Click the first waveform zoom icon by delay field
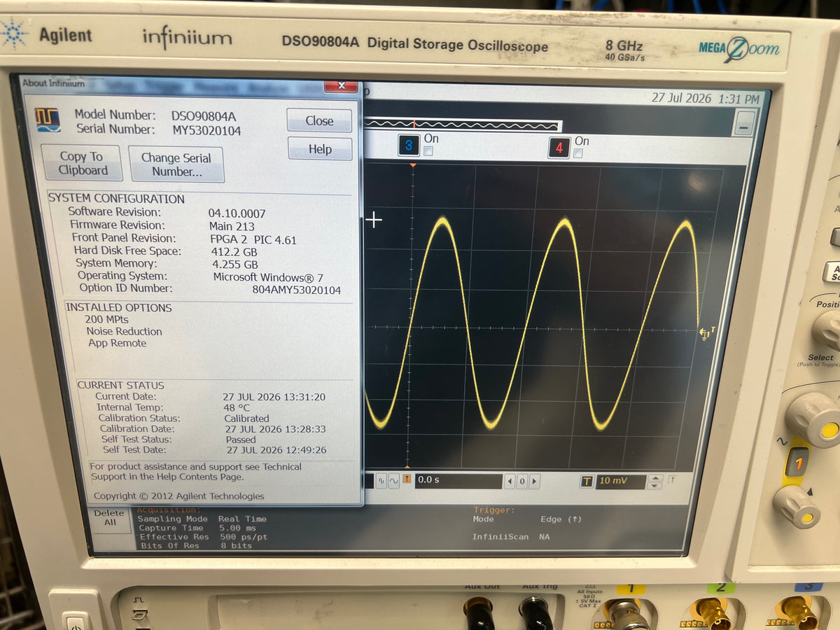 [x=381, y=480]
